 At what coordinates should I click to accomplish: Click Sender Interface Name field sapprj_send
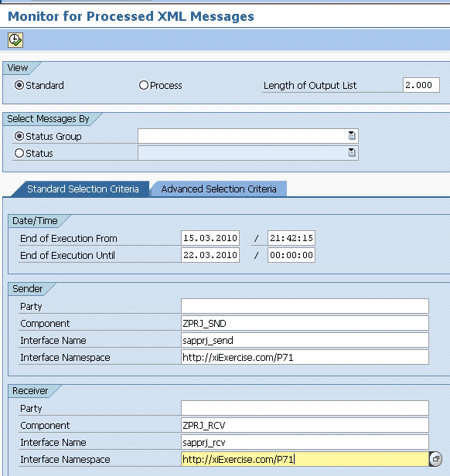305,340
